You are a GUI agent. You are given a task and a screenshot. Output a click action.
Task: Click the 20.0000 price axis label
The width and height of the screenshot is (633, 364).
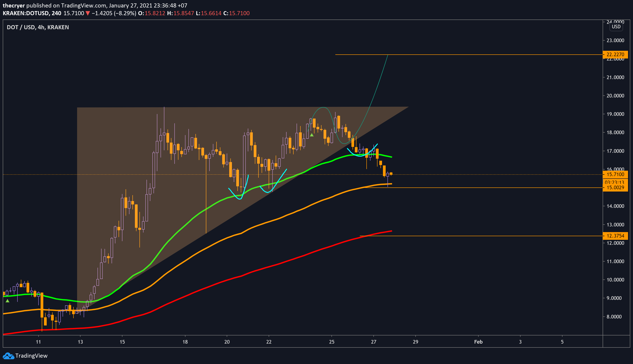click(x=615, y=96)
